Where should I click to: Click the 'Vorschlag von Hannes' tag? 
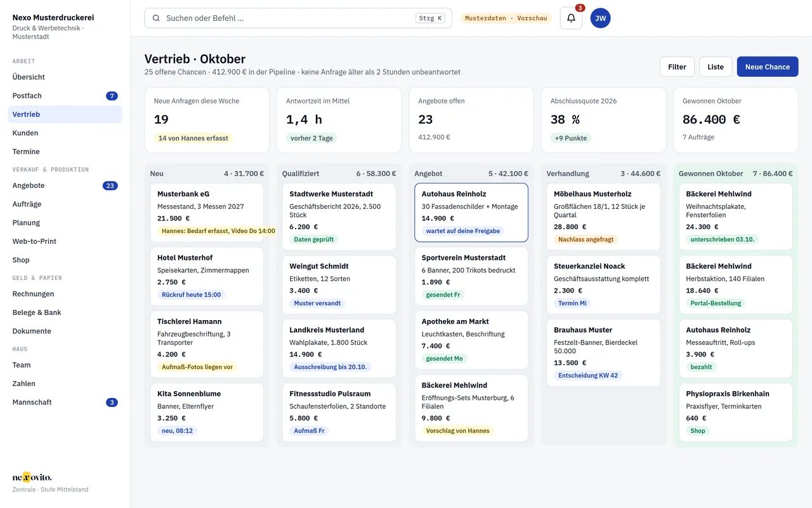458,431
